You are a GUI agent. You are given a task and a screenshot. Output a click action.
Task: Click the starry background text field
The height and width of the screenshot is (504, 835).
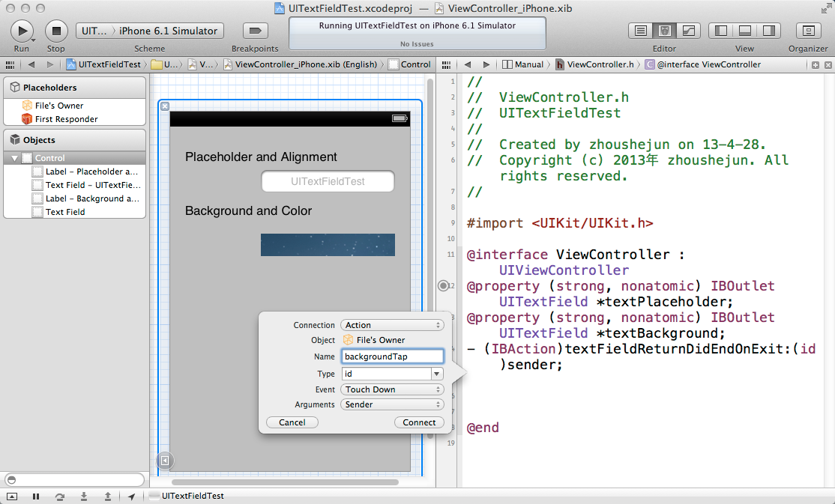click(x=328, y=245)
